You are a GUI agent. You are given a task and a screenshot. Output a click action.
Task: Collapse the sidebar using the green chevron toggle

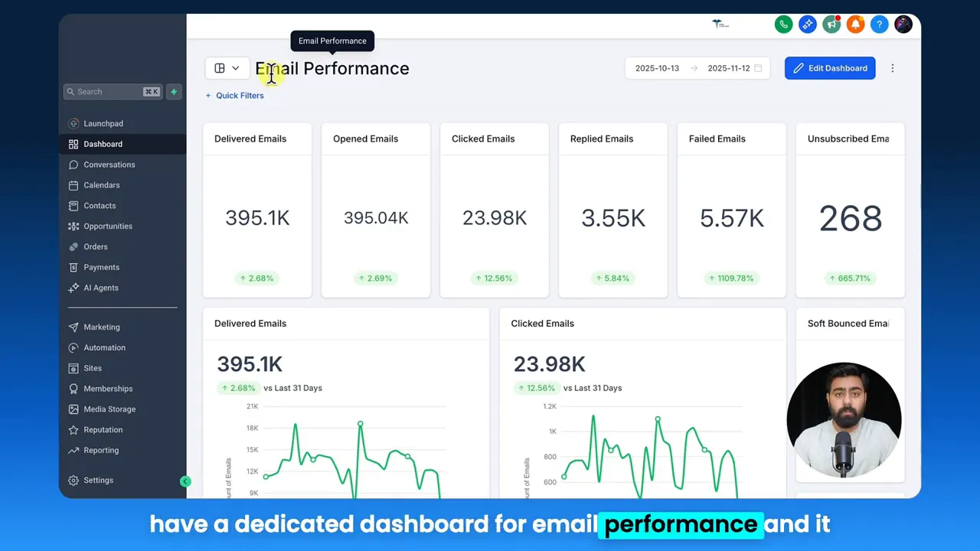click(x=185, y=481)
